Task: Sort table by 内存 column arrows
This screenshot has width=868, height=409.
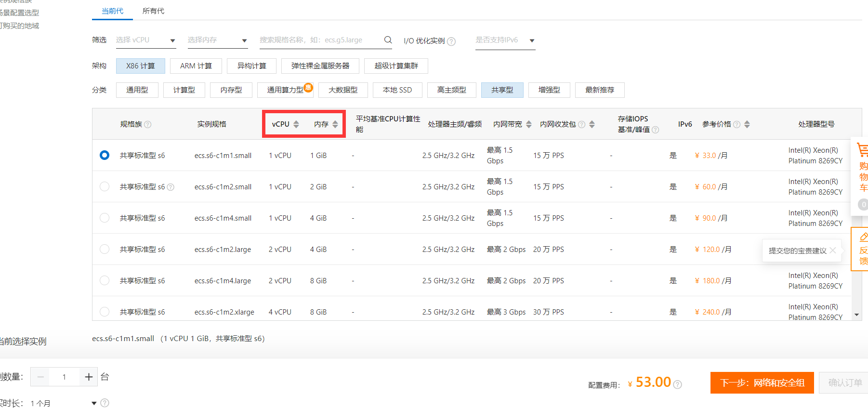Action: tap(335, 124)
